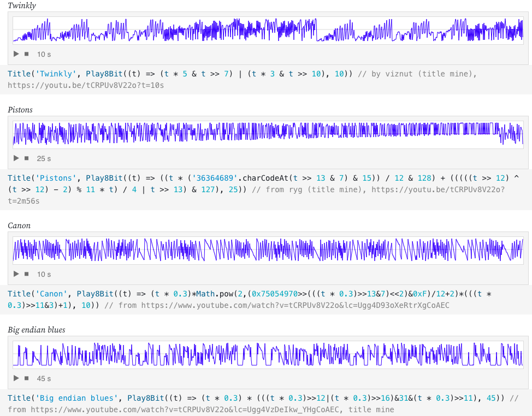Click the Twinkly title heading
This screenshot has height=416, width=532.
pyautogui.click(x=22, y=5)
